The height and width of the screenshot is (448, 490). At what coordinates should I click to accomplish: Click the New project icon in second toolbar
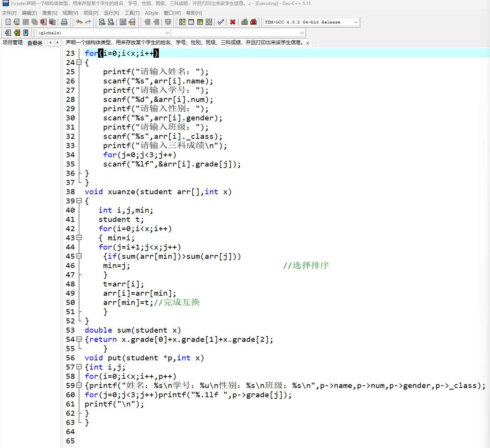8,33
